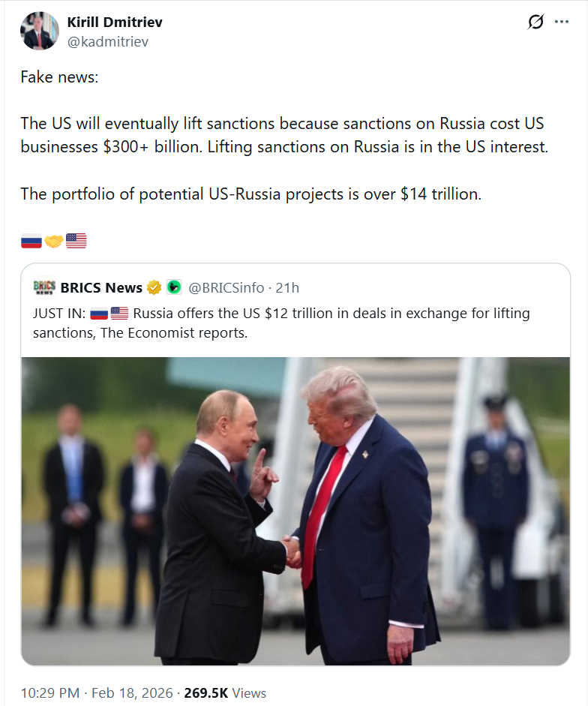The image size is (588, 706).
Task: Click the Grok explain icon
Action: point(535,22)
